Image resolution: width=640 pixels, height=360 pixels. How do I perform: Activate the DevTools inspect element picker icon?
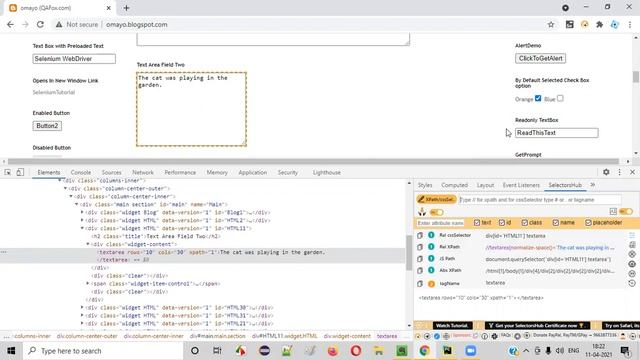8,172
